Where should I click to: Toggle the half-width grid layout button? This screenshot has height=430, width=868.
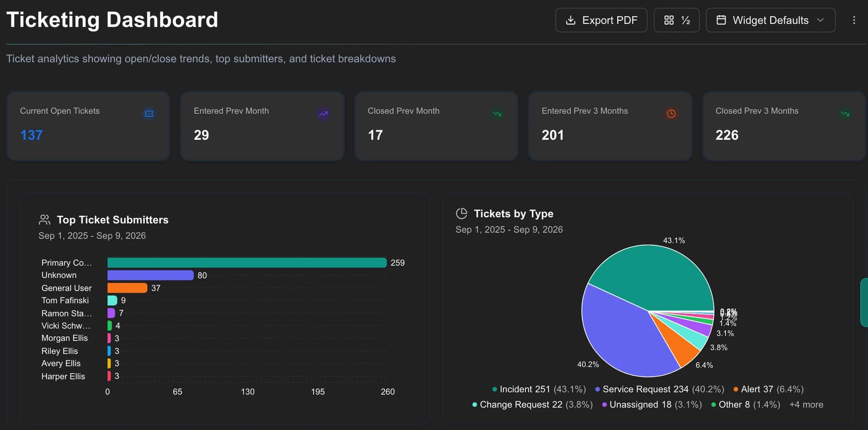pos(676,20)
